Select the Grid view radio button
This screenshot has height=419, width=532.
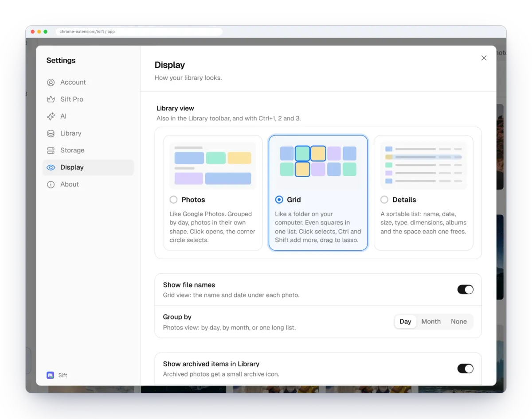tap(279, 200)
